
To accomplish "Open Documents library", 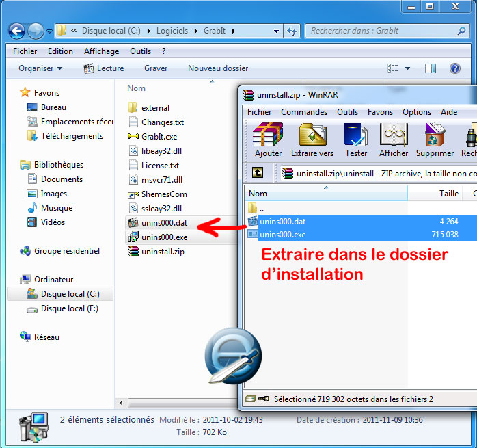I will pos(55,179).
